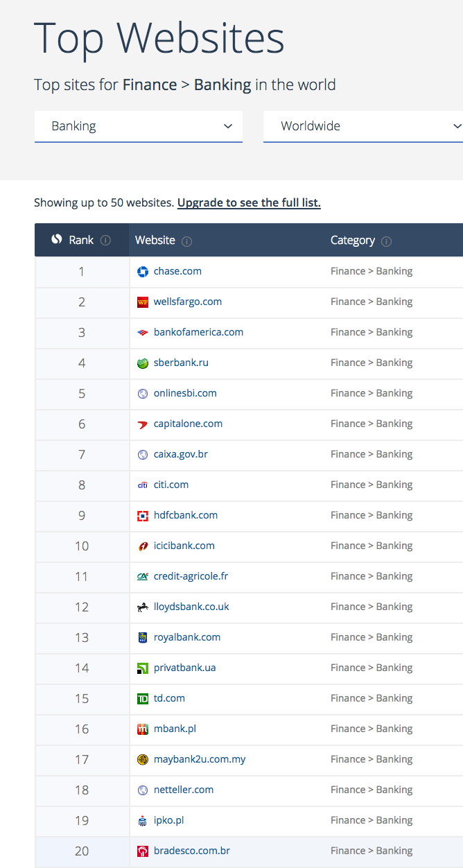Image resolution: width=463 pixels, height=868 pixels.
Task: Click the Category cell in ipko.pl row
Action: coord(372,820)
